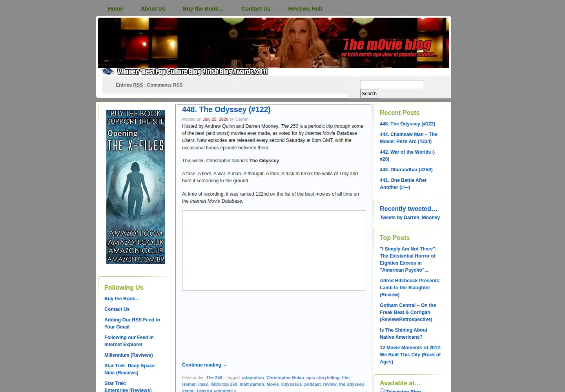Image resolution: width=565 pixels, height=392 pixels.
Task: Select the Homer tag
Action: (189, 384)
